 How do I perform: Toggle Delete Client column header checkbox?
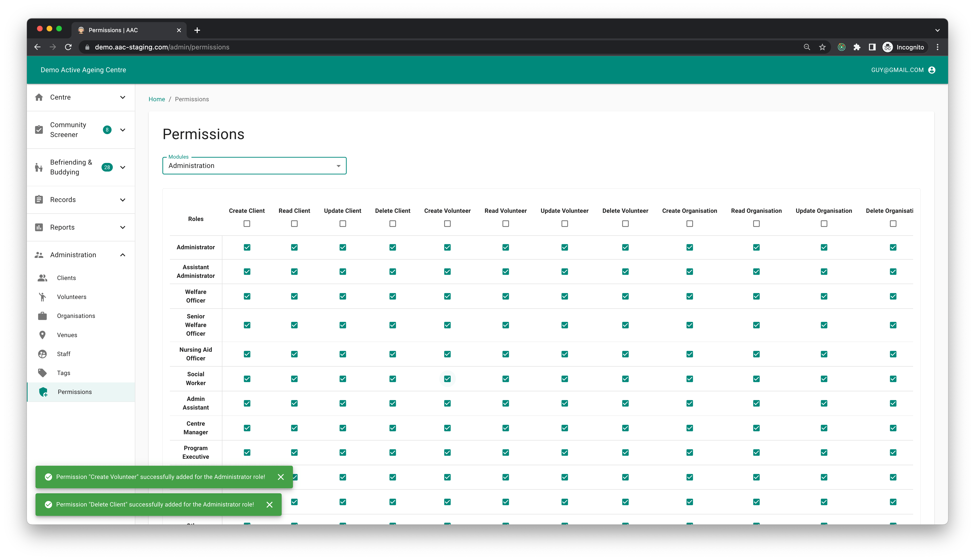click(392, 223)
